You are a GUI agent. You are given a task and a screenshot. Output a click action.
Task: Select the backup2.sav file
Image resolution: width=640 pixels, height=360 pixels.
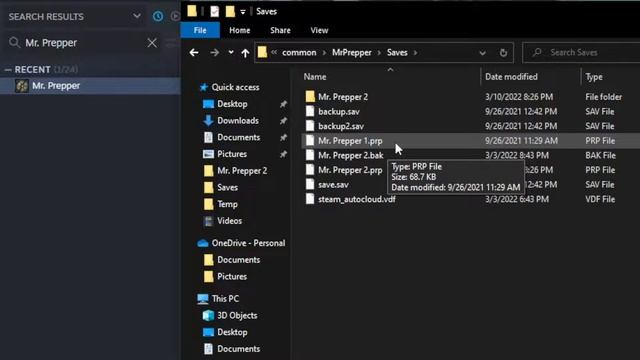pyautogui.click(x=341, y=126)
